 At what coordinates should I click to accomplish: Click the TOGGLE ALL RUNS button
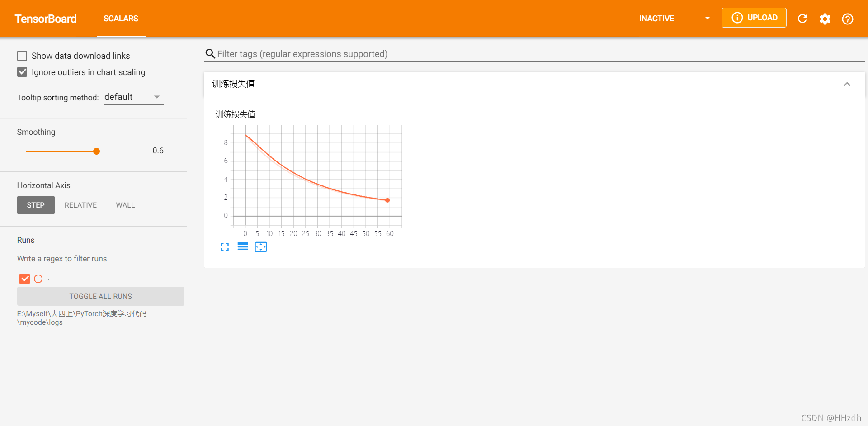pyautogui.click(x=100, y=296)
